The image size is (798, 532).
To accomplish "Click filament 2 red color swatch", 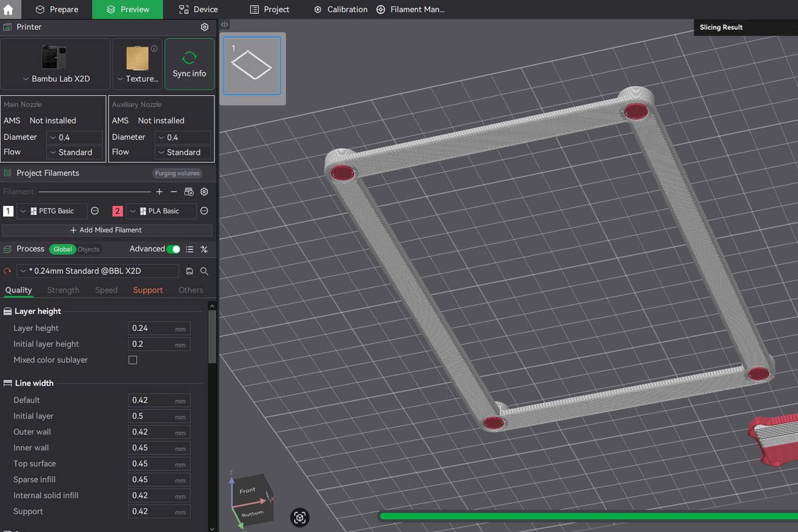I will tap(118, 211).
